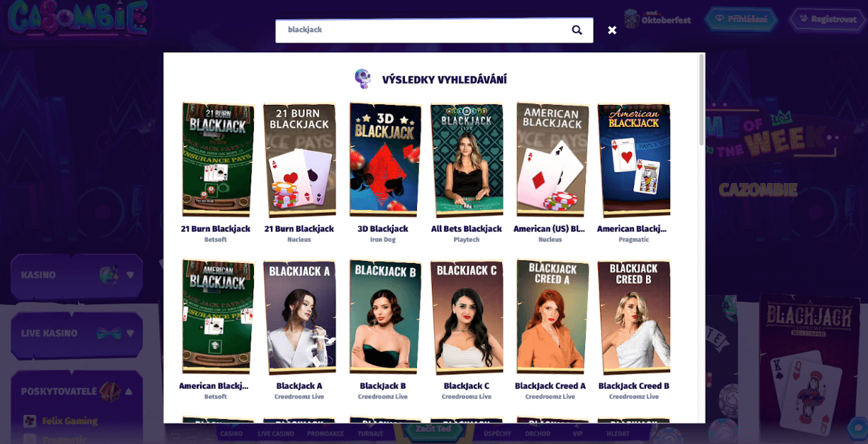Click the magnifying glass search icon
The width and height of the screenshot is (868, 444).
(577, 30)
